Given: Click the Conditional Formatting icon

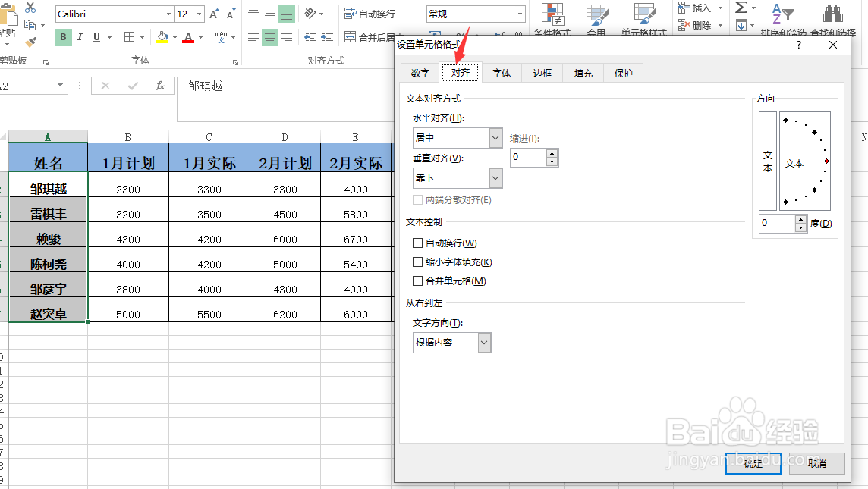Looking at the screenshot, I should point(552,14).
